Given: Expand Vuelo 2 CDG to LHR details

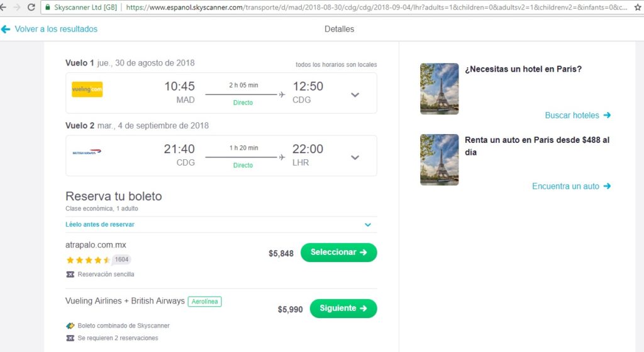Looking at the screenshot, I should pos(355,157).
